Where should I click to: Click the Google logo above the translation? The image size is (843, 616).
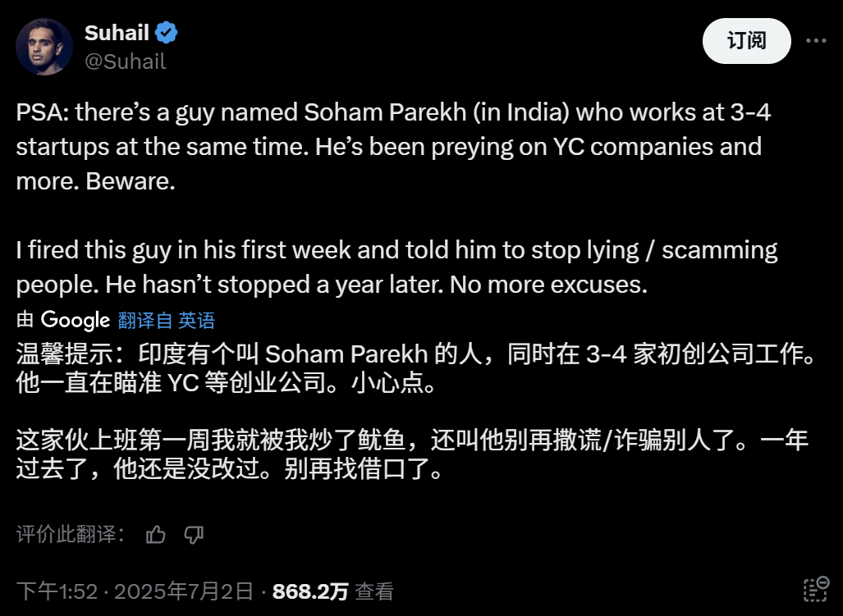coord(75,320)
